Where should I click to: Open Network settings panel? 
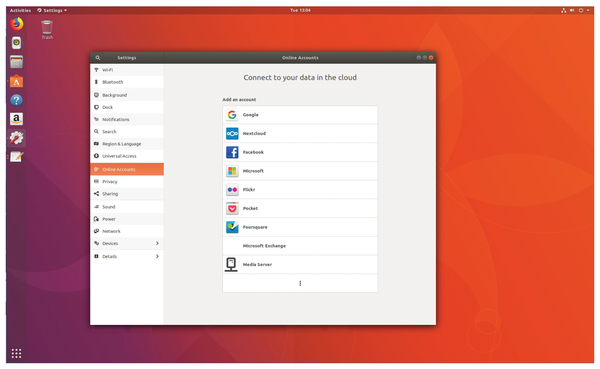(x=127, y=231)
